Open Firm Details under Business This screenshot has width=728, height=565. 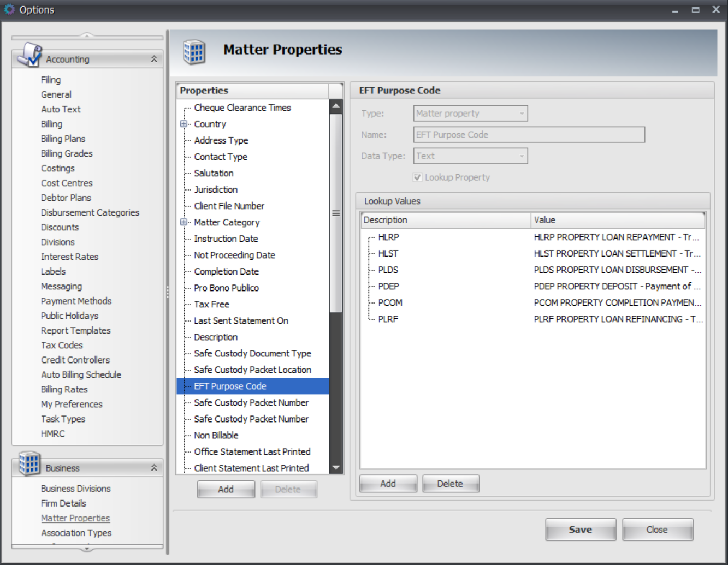[x=63, y=503]
